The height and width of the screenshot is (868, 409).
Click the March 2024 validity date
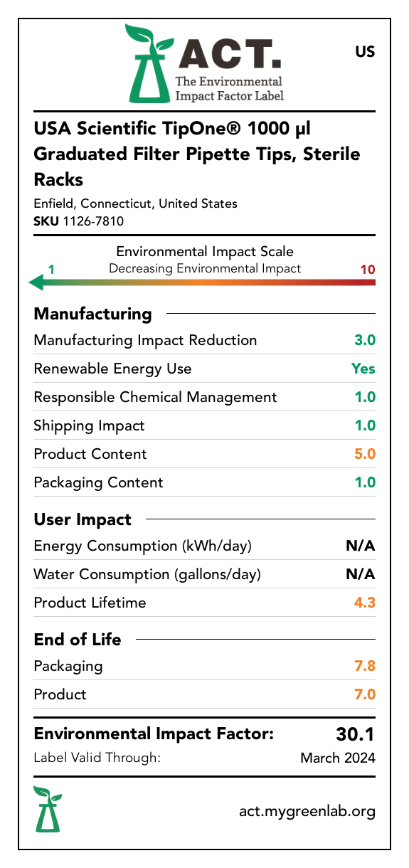pyautogui.click(x=338, y=758)
